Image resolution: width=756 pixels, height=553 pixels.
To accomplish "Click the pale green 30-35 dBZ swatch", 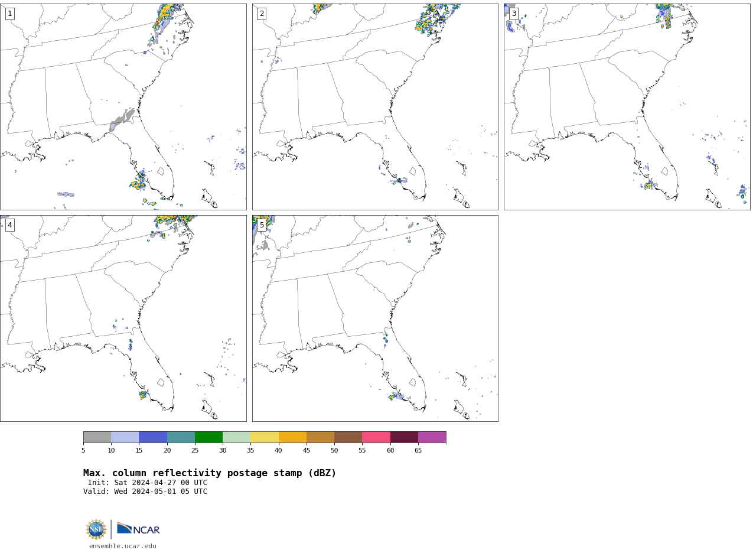I will [236, 437].
